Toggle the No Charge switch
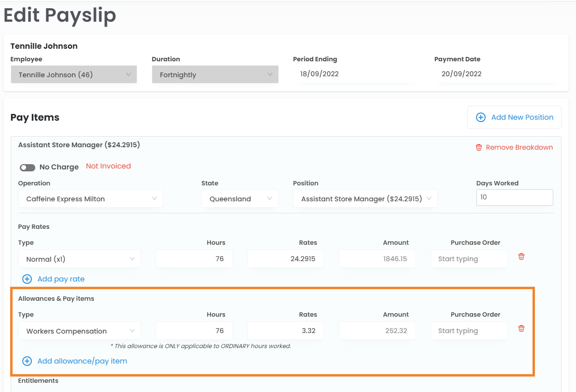576x392 pixels. click(28, 168)
